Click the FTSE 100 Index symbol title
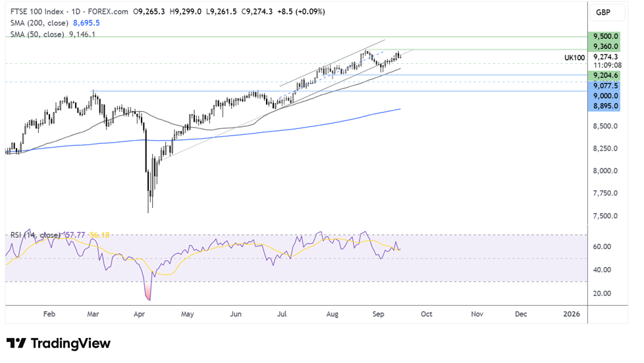Image resolution: width=644 pixels, height=363 pixels. tap(37, 11)
